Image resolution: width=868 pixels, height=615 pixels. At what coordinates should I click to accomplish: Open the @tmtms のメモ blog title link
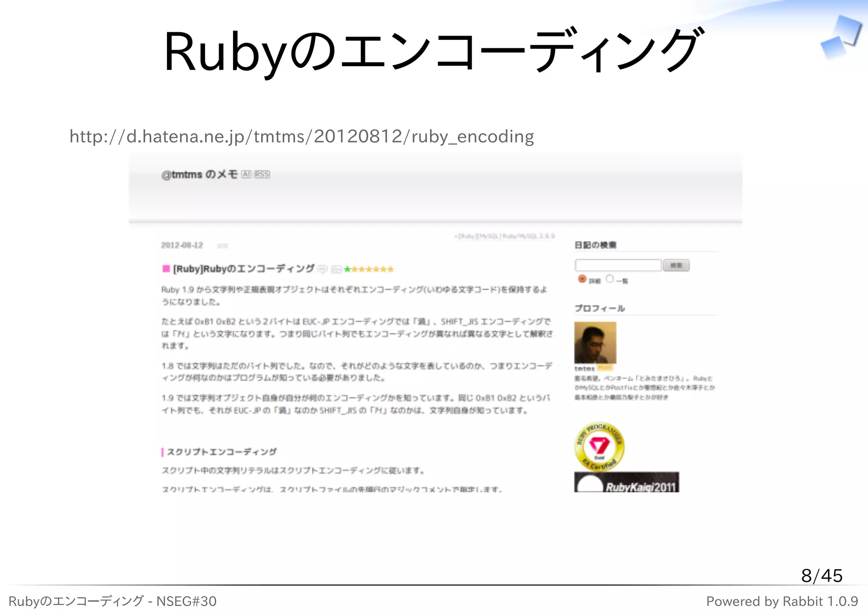click(199, 174)
